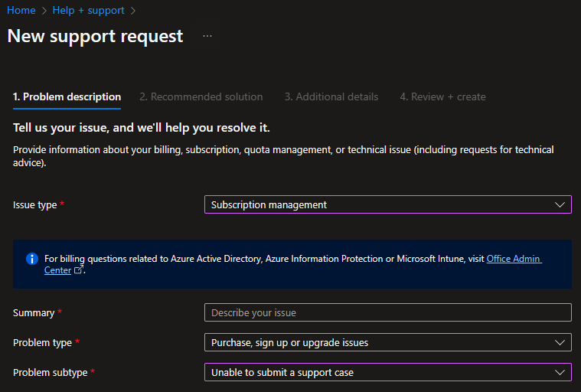Open the Problem type dropdown

(388, 342)
